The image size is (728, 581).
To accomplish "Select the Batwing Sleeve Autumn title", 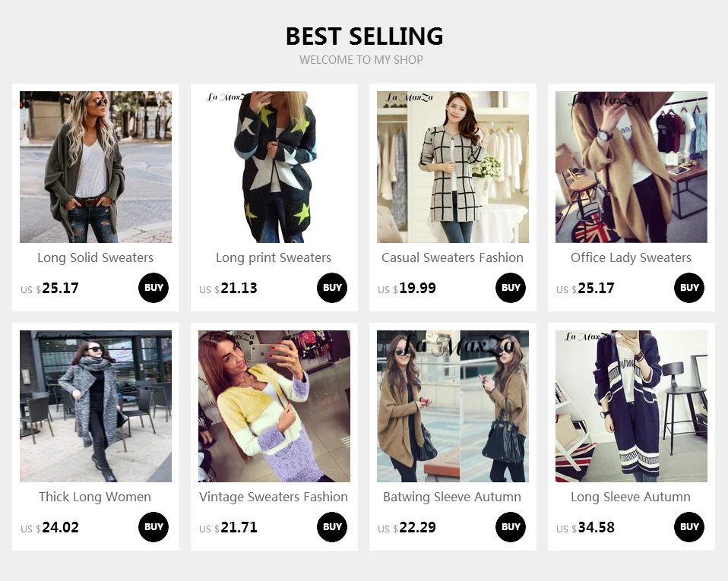I will click(452, 497).
